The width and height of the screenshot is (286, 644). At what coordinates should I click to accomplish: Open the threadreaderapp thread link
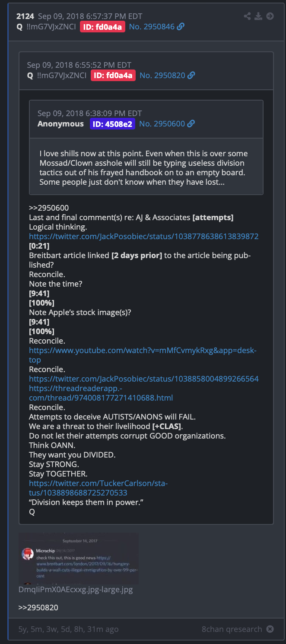[101, 393]
